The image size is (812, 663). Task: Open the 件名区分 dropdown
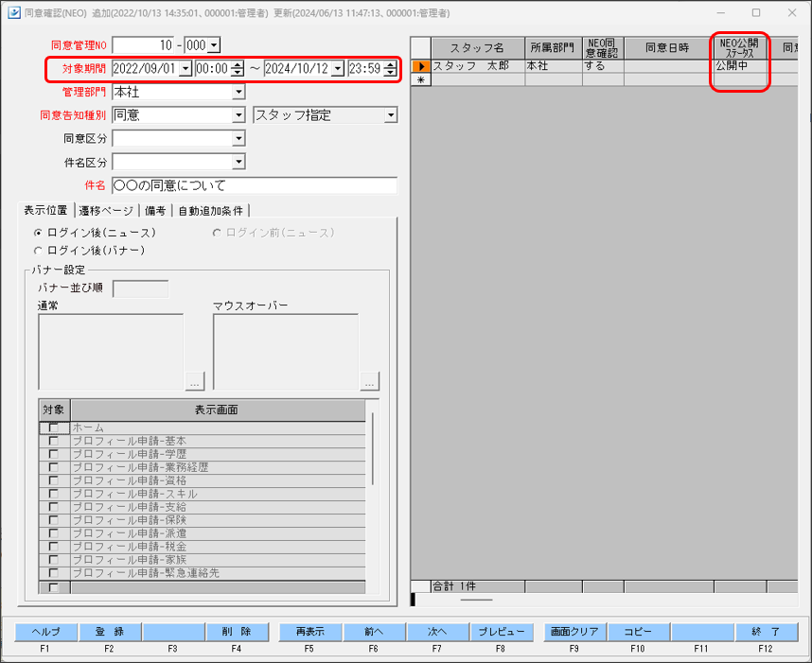click(x=238, y=162)
